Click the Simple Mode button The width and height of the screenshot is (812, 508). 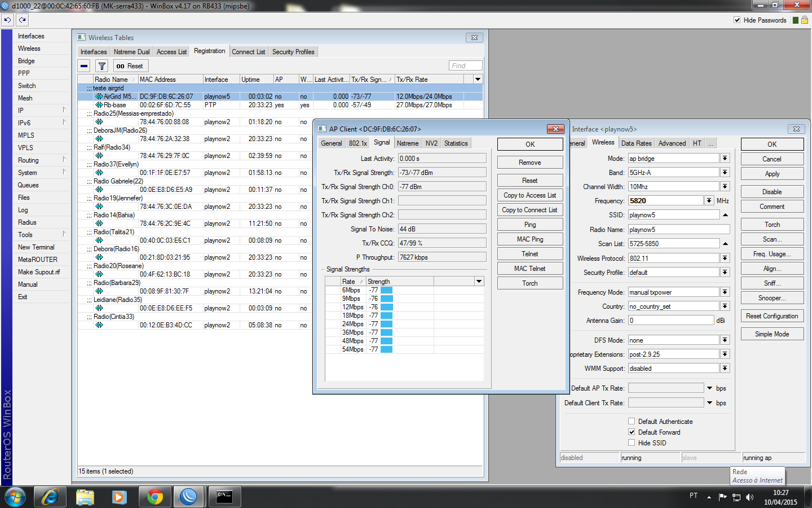(x=772, y=334)
